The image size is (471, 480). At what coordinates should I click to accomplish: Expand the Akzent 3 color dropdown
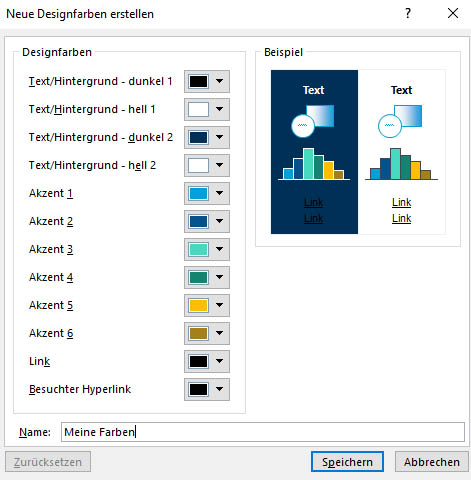pos(207,249)
